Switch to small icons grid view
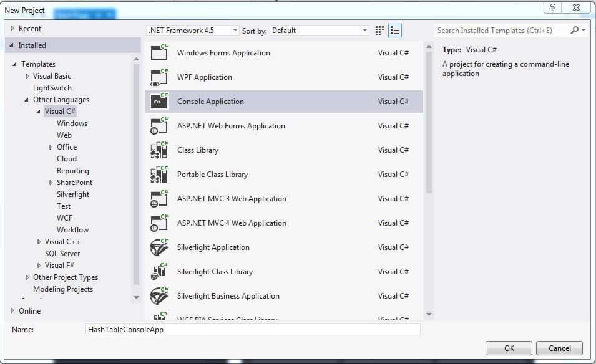Screen dimensions: 596x364 click(x=379, y=31)
